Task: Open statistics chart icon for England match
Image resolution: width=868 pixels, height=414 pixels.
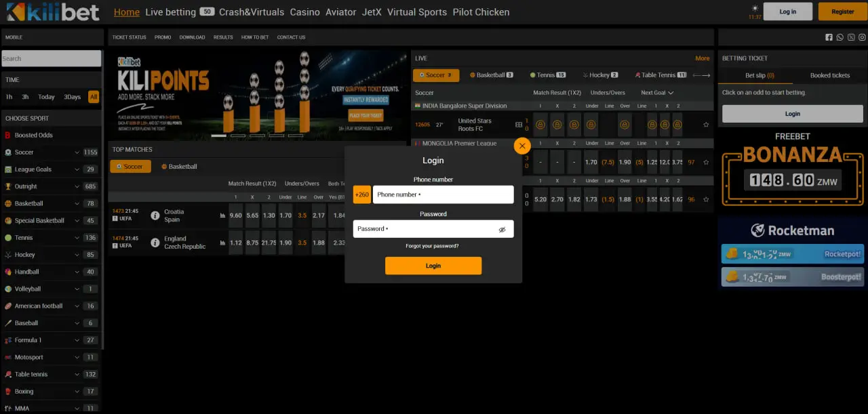Action: [x=222, y=243]
